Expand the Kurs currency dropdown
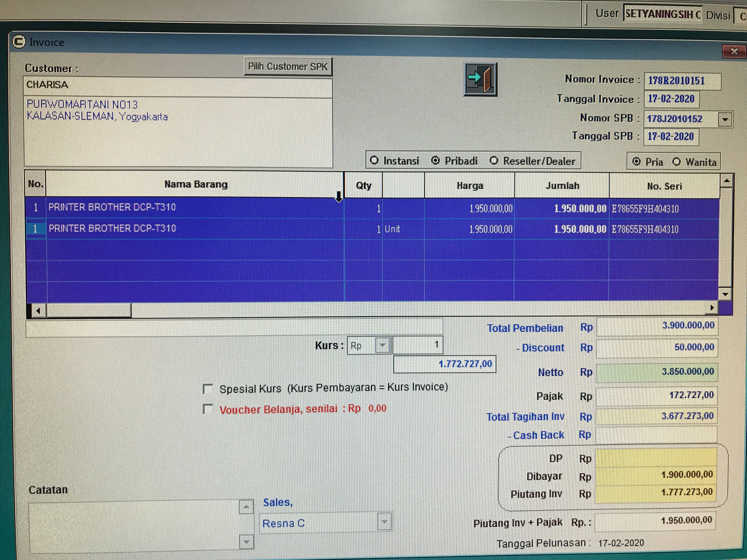The width and height of the screenshot is (747, 560). point(382,345)
